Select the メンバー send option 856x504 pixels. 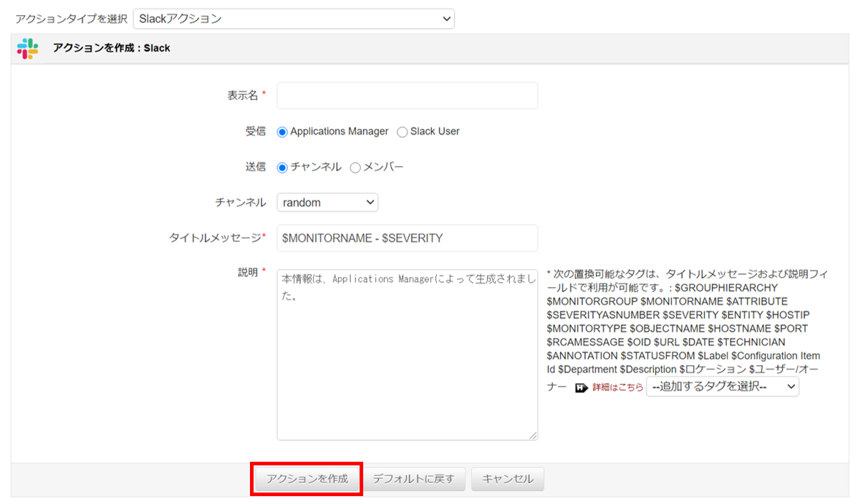click(355, 168)
